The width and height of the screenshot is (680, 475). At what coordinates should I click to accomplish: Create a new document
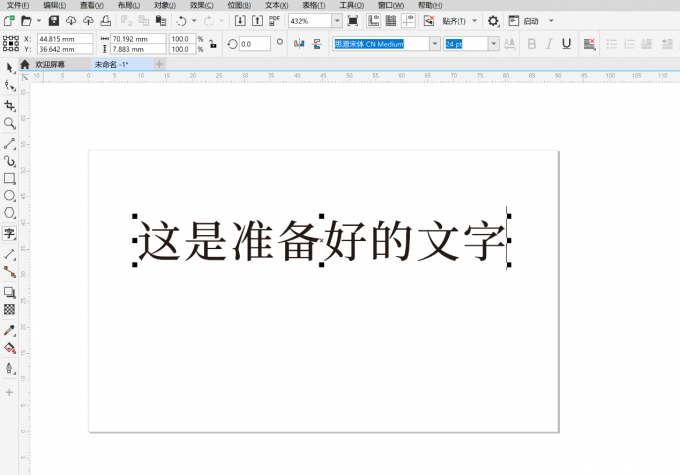pos(9,21)
